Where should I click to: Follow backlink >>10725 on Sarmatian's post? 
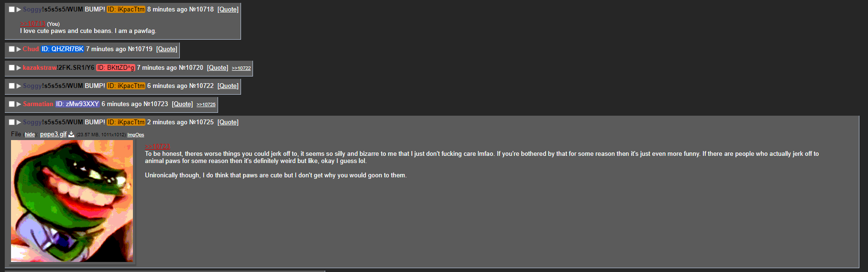click(x=206, y=105)
